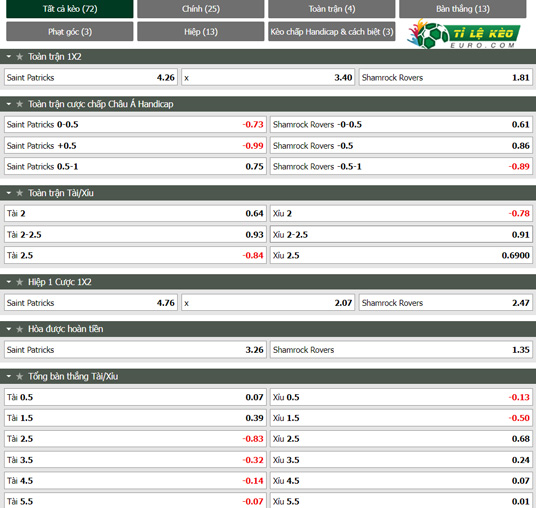
Task: Pick Saint Patricks 3.26 draw refund
Action: (135, 350)
